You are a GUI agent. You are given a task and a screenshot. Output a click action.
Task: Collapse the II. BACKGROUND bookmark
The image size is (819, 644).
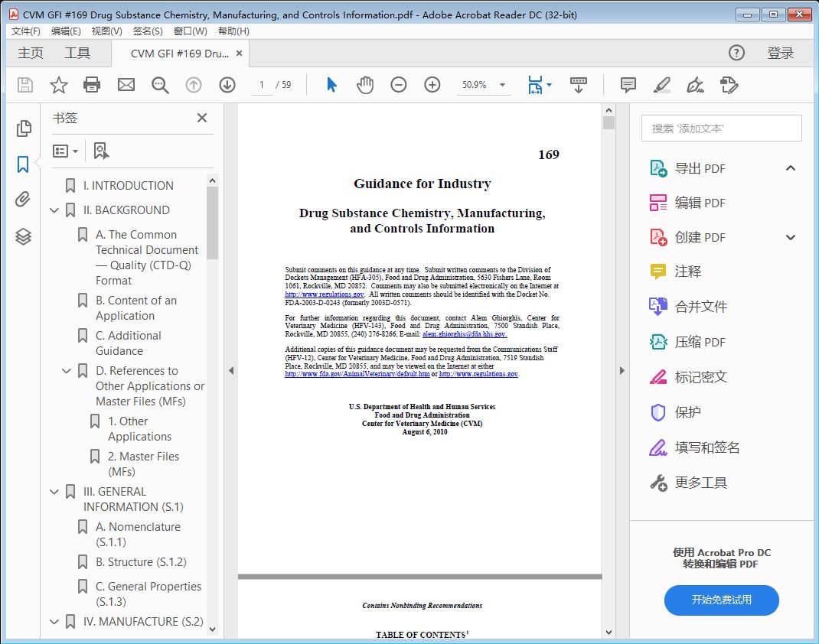[x=54, y=210]
